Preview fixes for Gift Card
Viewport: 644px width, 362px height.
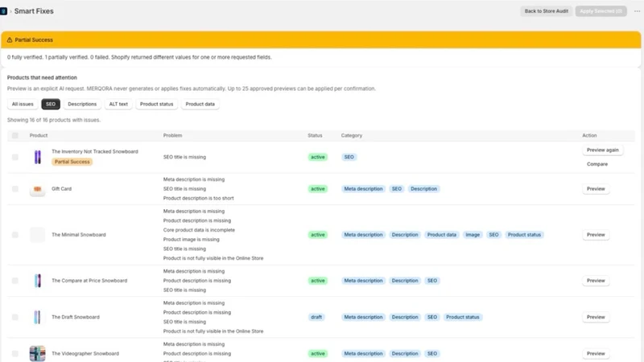pos(596,189)
